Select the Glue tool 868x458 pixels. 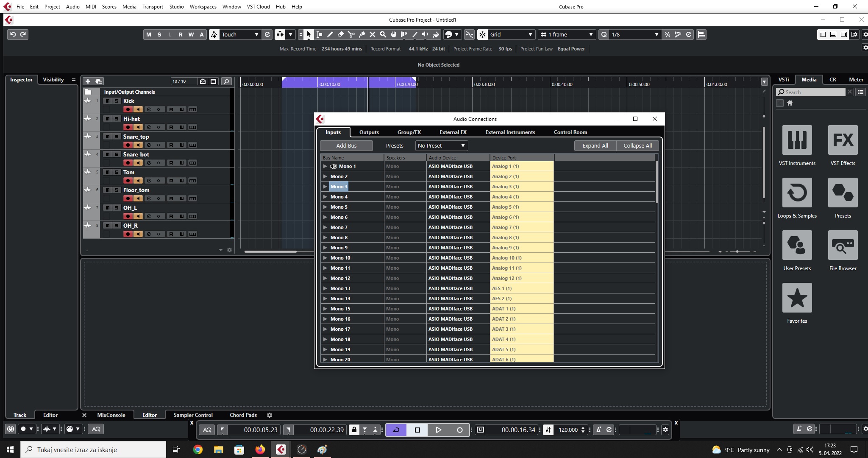tap(362, 34)
